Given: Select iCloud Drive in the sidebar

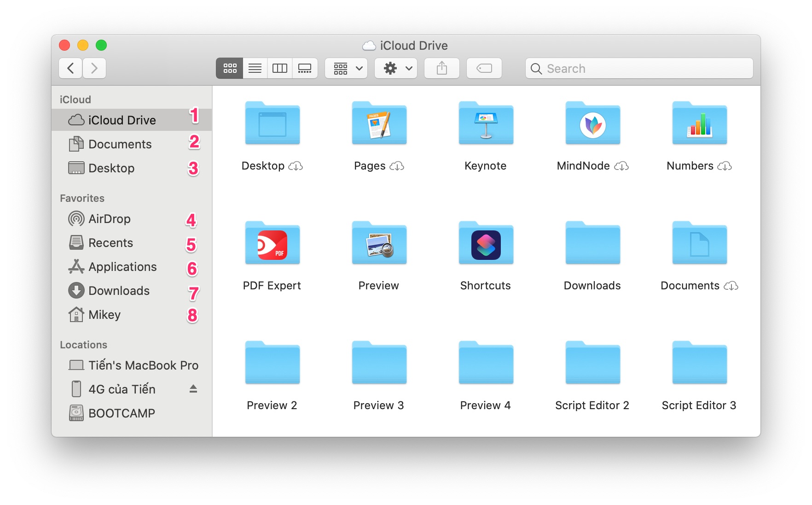Looking at the screenshot, I should click(132, 120).
